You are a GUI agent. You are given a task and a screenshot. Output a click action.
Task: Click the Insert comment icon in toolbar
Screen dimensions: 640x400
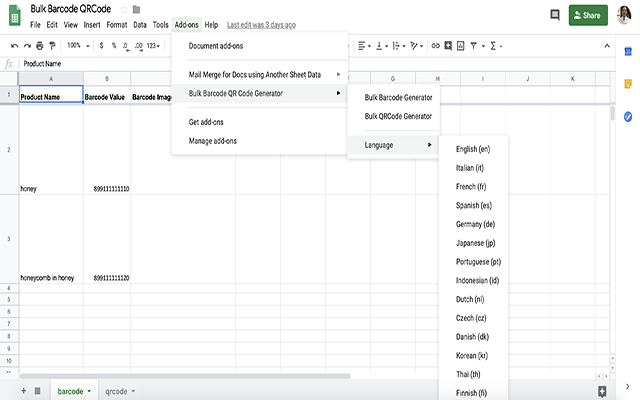[x=448, y=46]
